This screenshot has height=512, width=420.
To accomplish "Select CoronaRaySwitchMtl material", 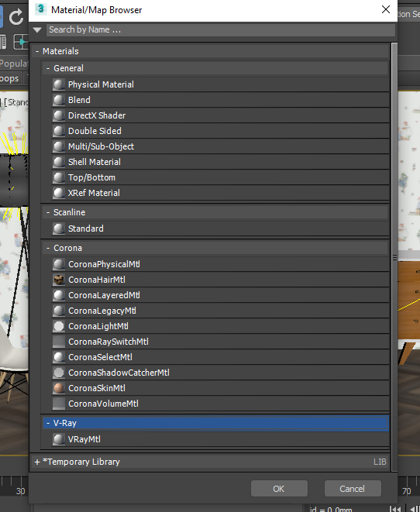I will point(220,342).
